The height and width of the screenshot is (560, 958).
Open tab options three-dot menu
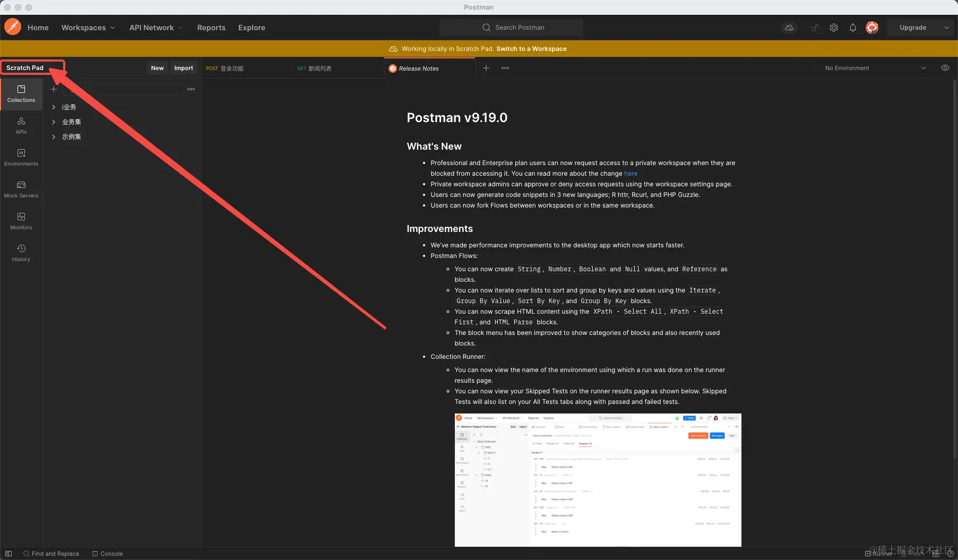pyautogui.click(x=505, y=68)
